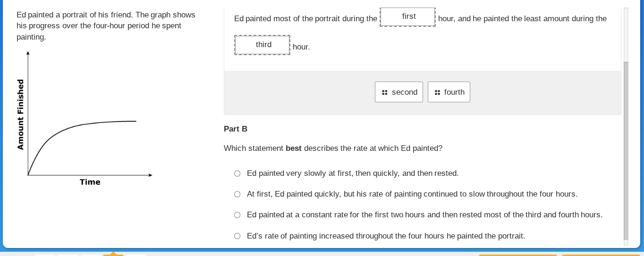
Task: Click the drop box containing 'first'
Action: [x=407, y=17]
